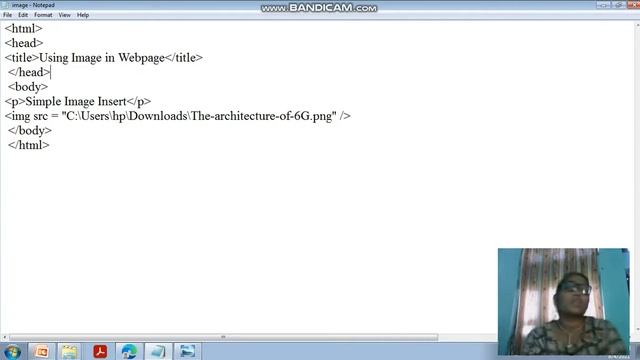Switch to Notepad taskbar icon

[158, 351]
